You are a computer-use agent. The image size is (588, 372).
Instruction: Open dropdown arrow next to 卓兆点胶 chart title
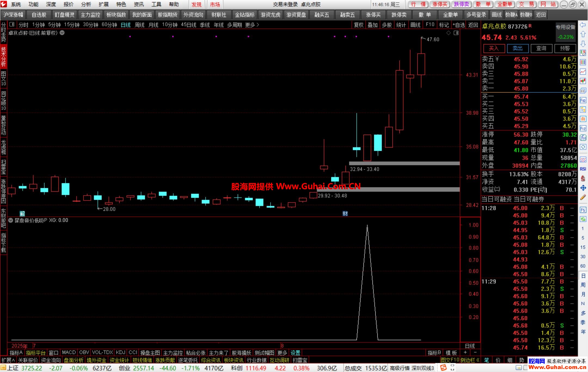(62, 33)
